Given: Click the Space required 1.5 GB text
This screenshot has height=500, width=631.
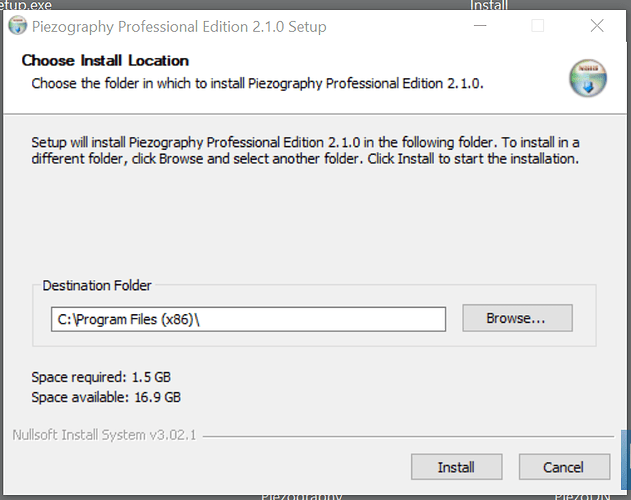Looking at the screenshot, I should [x=101, y=377].
